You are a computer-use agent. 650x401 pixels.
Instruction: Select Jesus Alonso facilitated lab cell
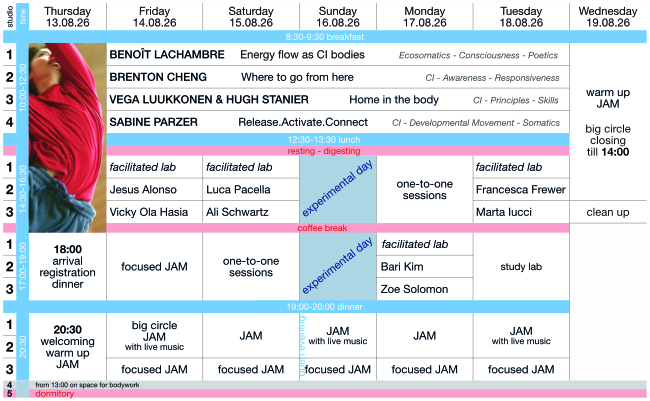point(155,190)
